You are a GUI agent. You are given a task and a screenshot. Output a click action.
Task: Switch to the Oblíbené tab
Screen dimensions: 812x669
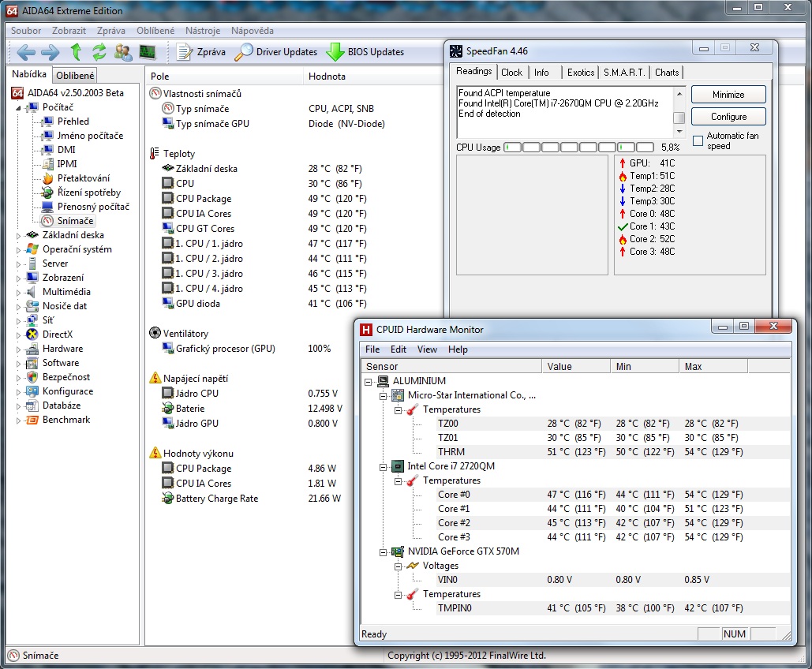(75, 76)
